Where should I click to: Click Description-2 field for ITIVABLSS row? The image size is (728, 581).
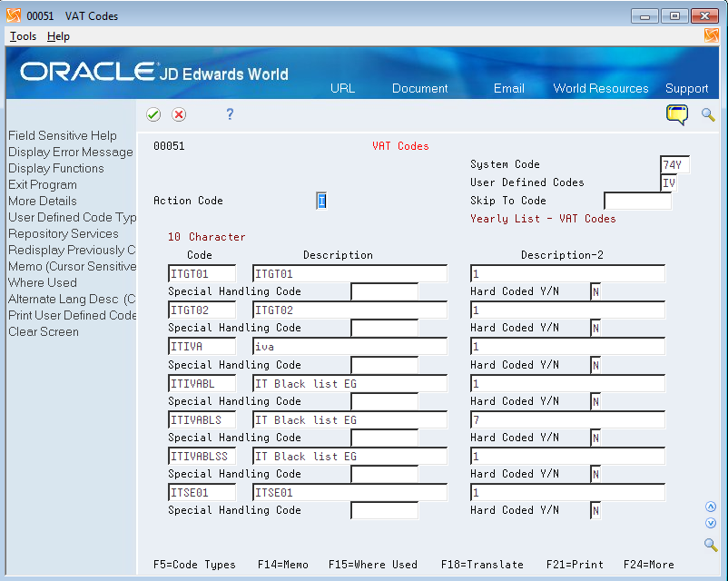568,457
